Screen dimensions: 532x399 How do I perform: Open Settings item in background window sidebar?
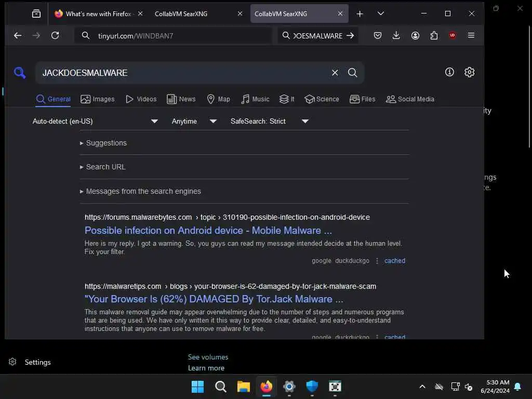(x=30, y=362)
